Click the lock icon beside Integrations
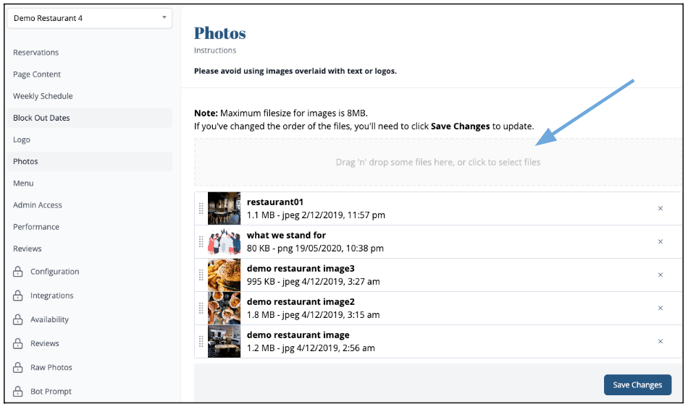 pyautogui.click(x=18, y=295)
